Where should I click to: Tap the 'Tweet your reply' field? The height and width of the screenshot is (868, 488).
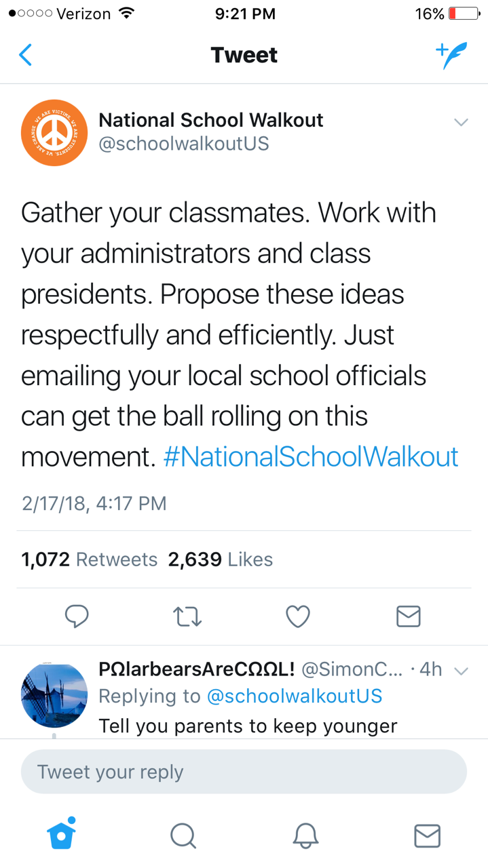[x=244, y=772]
